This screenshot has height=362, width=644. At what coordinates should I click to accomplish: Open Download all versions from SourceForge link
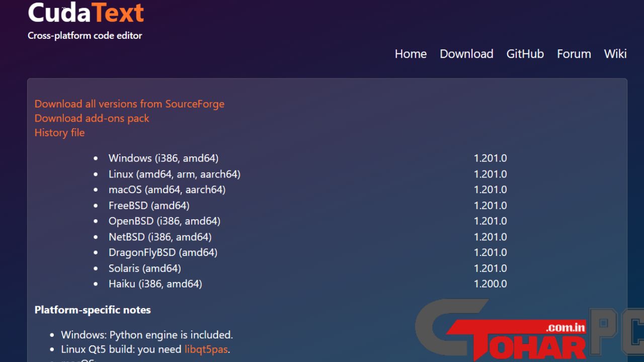click(129, 104)
